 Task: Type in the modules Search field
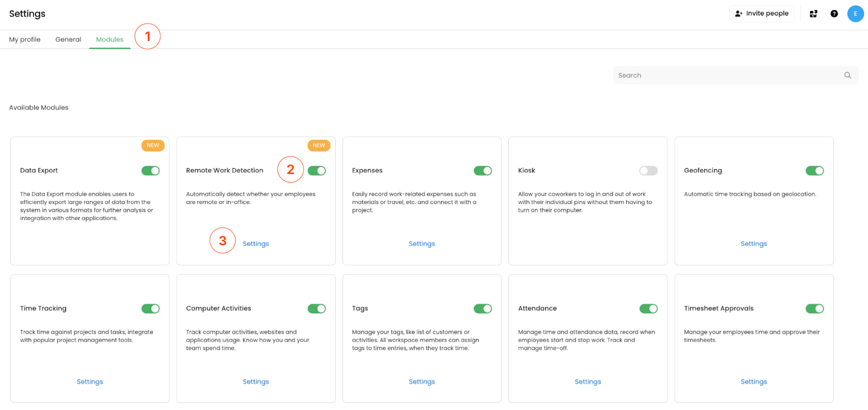click(x=727, y=75)
